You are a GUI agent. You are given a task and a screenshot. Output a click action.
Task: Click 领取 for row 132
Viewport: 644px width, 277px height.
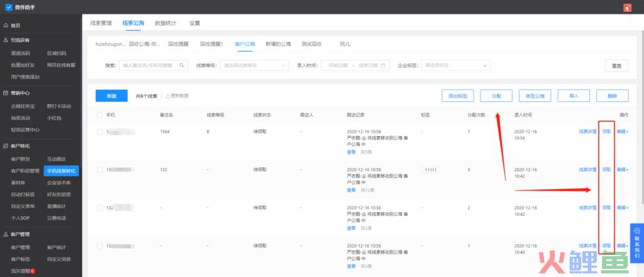coord(606,170)
